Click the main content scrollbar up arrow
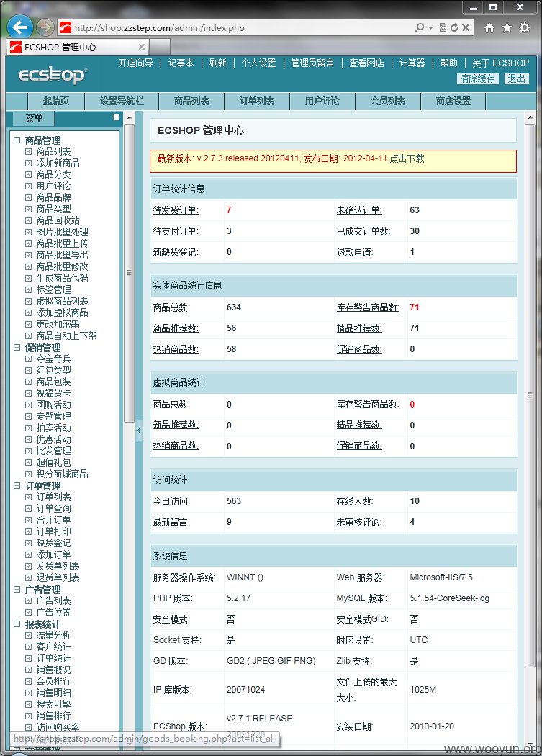Screen dimensions: 542x756 point(530,117)
